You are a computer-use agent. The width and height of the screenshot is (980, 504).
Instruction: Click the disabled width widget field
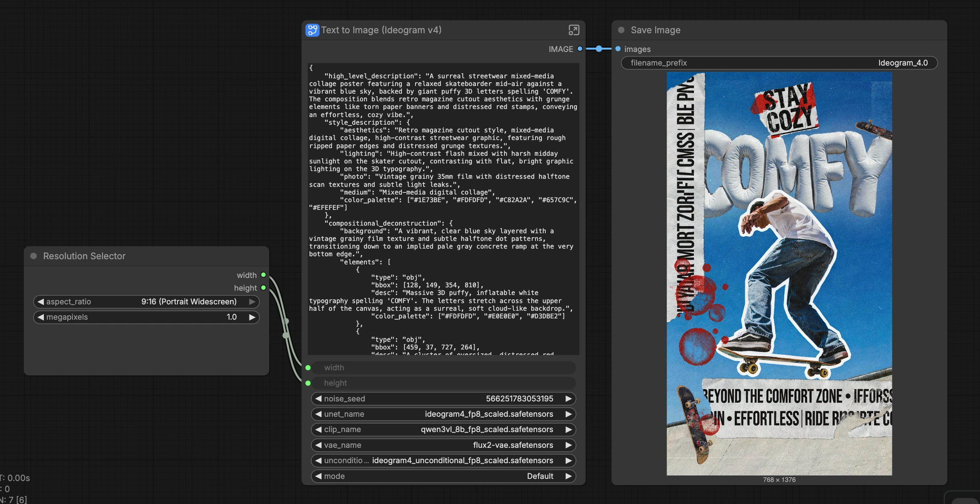444,367
